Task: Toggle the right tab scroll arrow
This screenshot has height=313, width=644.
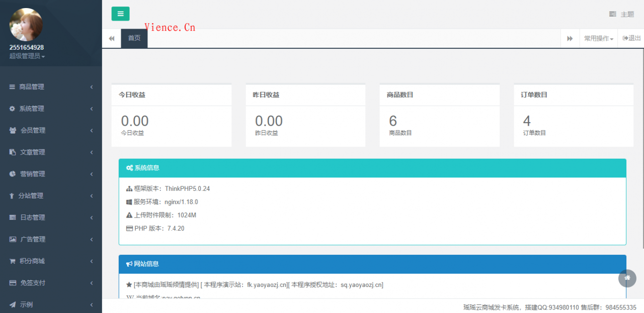Action: click(570, 38)
